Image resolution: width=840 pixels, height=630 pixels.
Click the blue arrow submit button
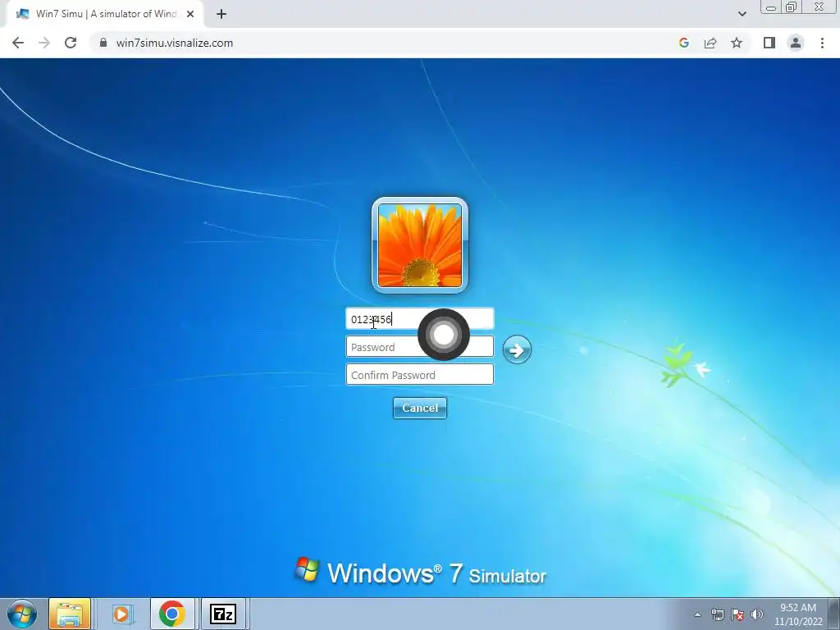(x=517, y=349)
